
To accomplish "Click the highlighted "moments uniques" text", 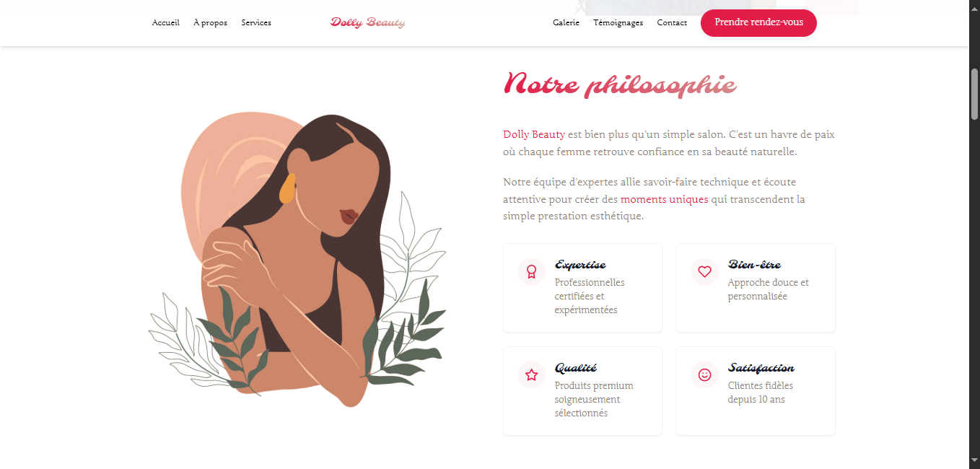I will (x=665, y=199).
